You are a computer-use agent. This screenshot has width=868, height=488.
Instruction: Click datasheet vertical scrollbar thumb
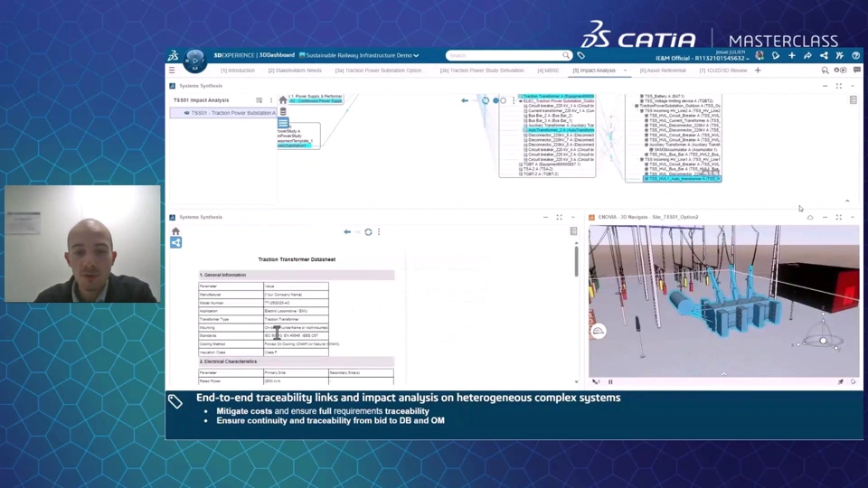tap(576, 261)
